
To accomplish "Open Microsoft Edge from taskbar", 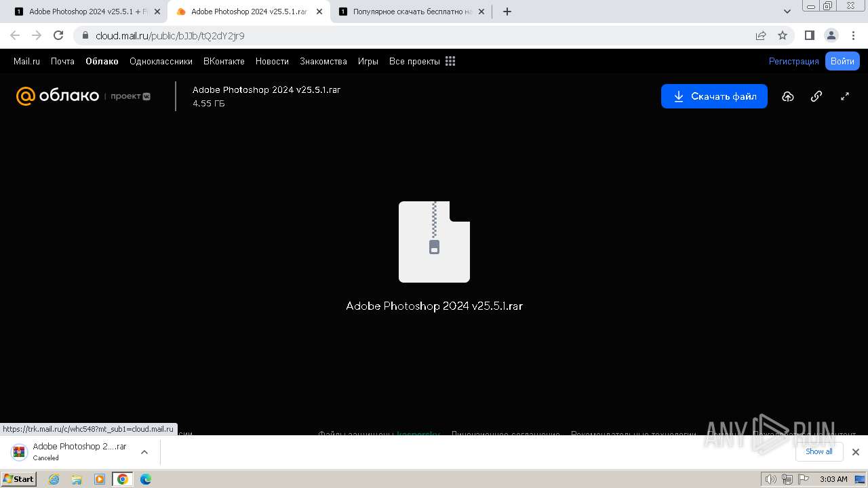I will 145,479.
